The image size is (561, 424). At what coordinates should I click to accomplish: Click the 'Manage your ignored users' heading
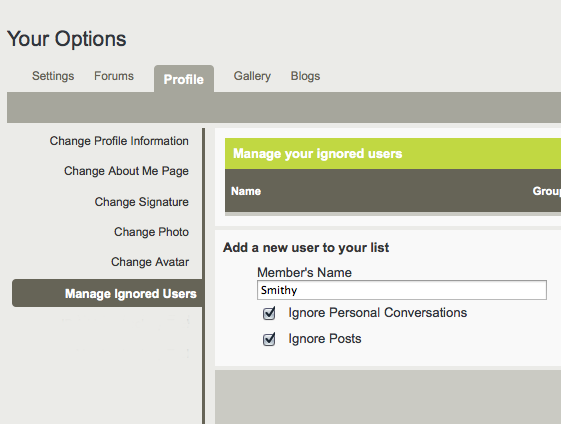tap(318, 153)
